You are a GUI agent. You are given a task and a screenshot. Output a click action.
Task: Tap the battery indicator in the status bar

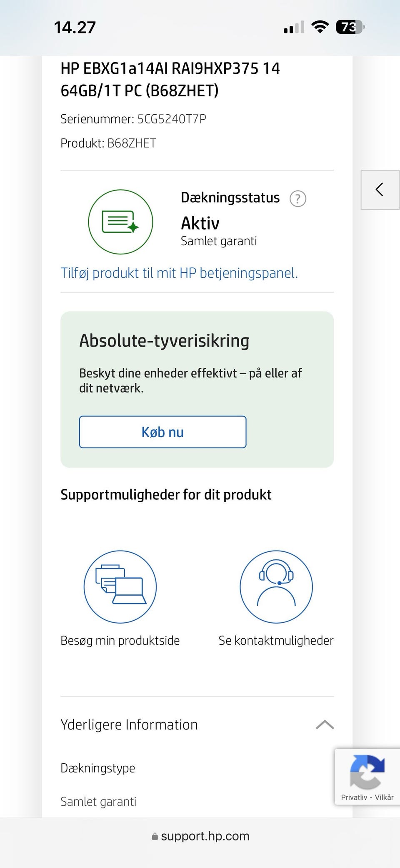(350, 28)
